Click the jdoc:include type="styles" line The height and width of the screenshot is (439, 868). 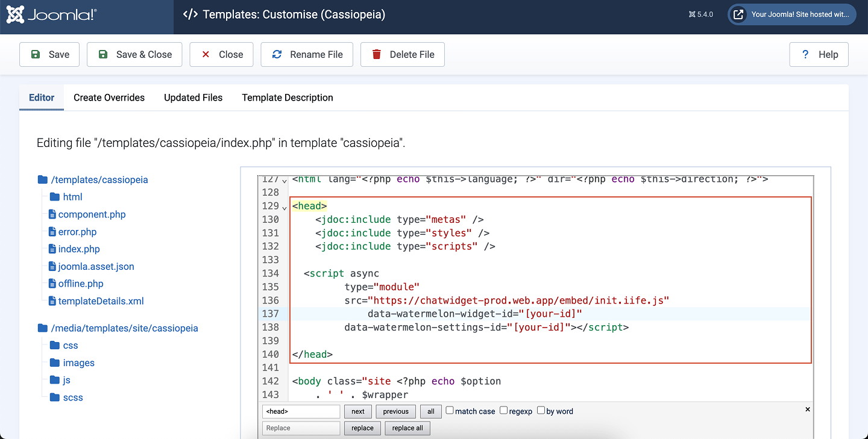pyautogui.click(x=402, y=233)
